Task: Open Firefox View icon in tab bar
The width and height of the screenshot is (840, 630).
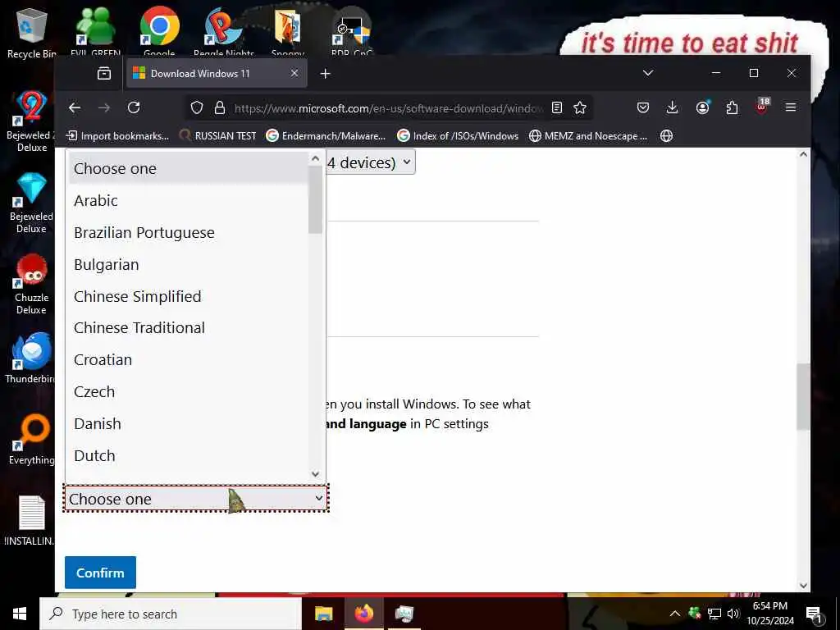Action: [104, 73]
